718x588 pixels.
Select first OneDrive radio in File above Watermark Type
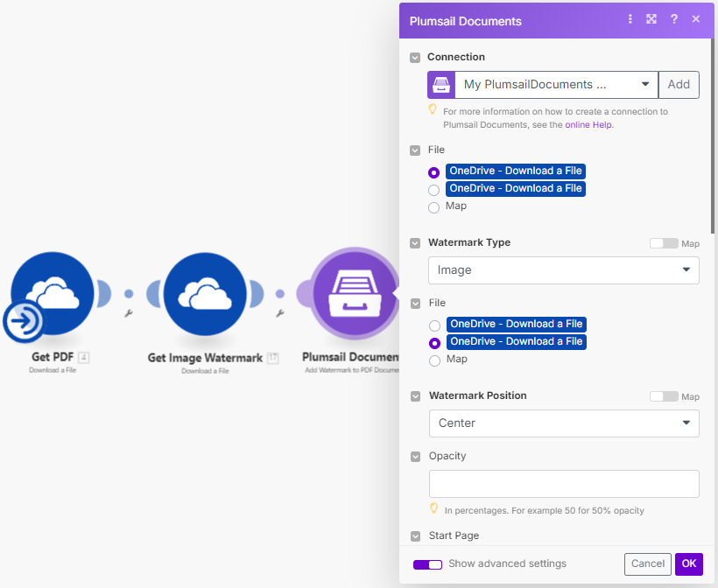[433, 172]
